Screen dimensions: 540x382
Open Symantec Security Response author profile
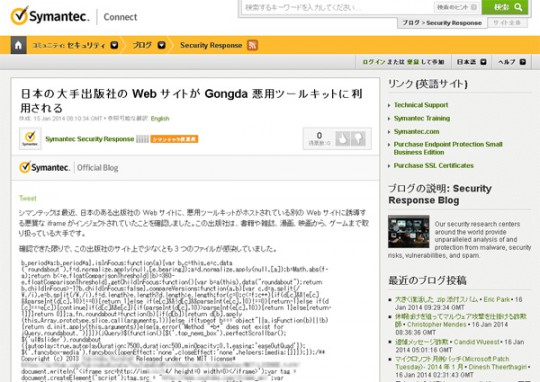(90, 139)
